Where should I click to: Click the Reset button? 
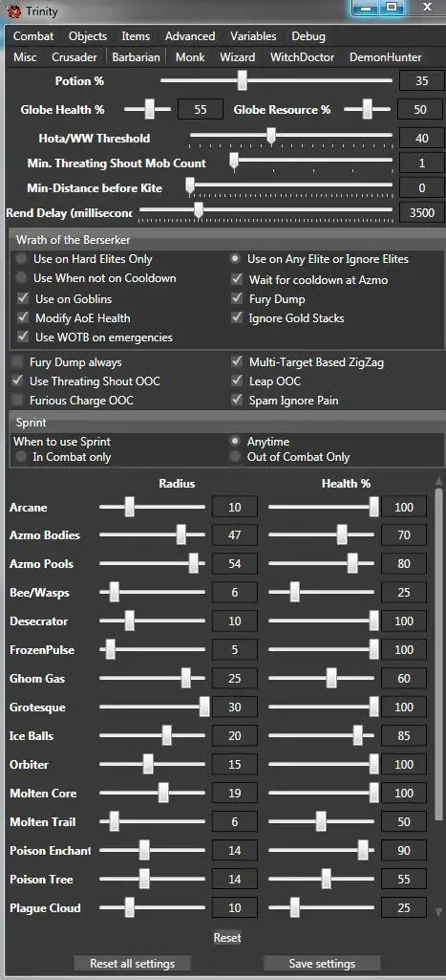(x=227, y=938)
